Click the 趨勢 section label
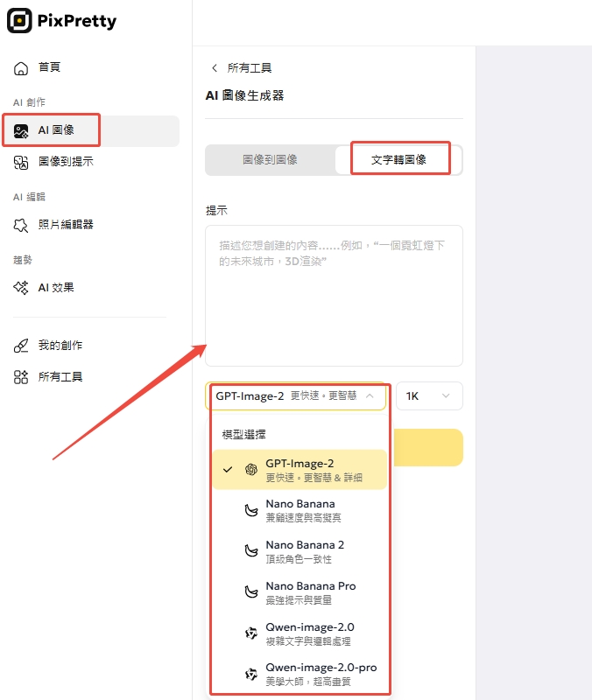592x700 pixels. (23, 260)
